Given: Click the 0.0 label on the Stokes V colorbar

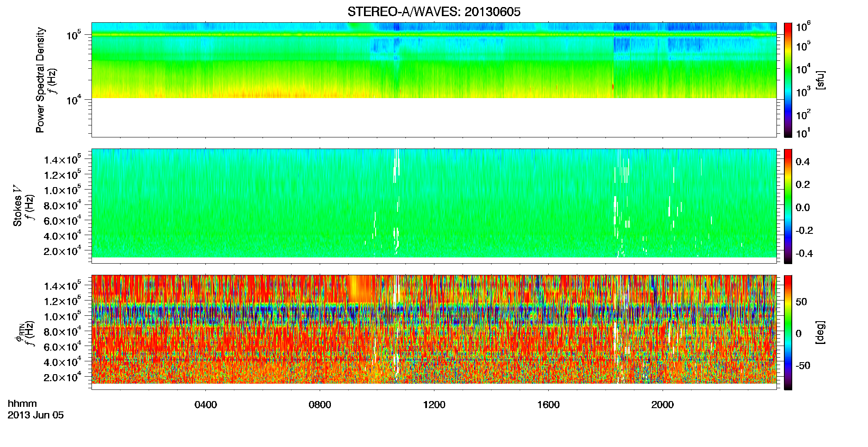Looking at the screenshot, I should pyautogui.click(x=803, y=208).
